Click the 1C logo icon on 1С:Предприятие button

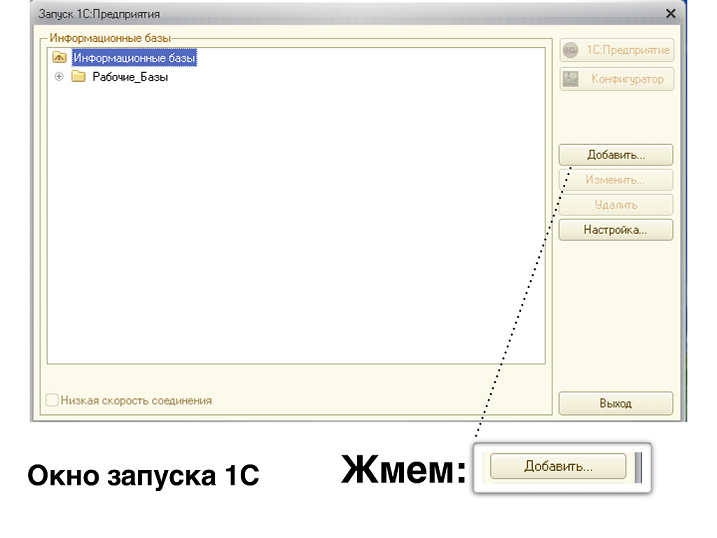click(570, 50)
